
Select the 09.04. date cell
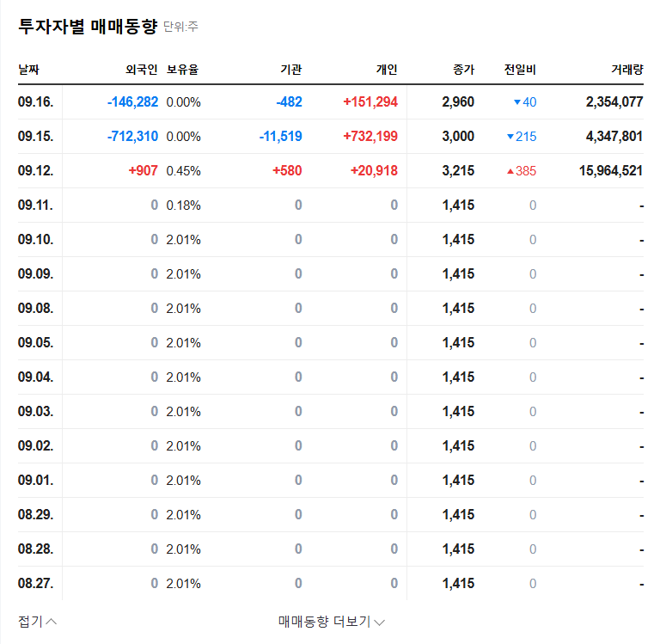pyautogui.click(x=36, y=377)
